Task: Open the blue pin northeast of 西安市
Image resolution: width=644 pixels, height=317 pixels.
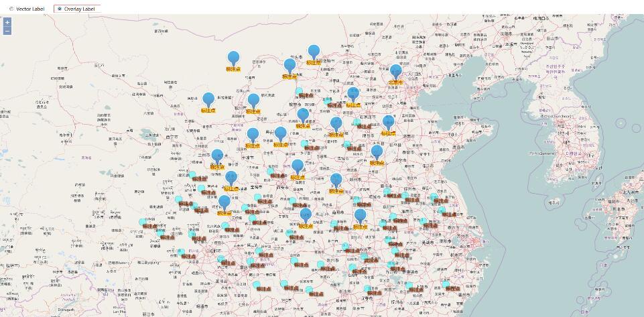Action: pos(298,166)
